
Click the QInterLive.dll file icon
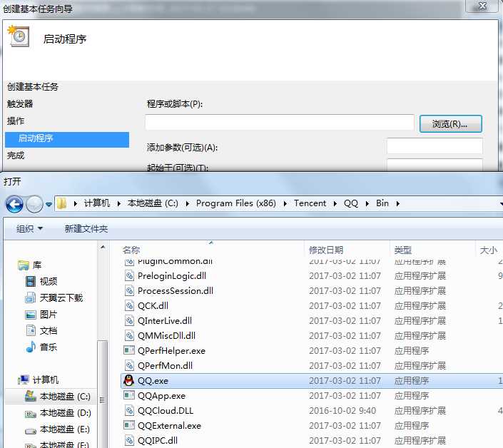(x=129, y=320)
